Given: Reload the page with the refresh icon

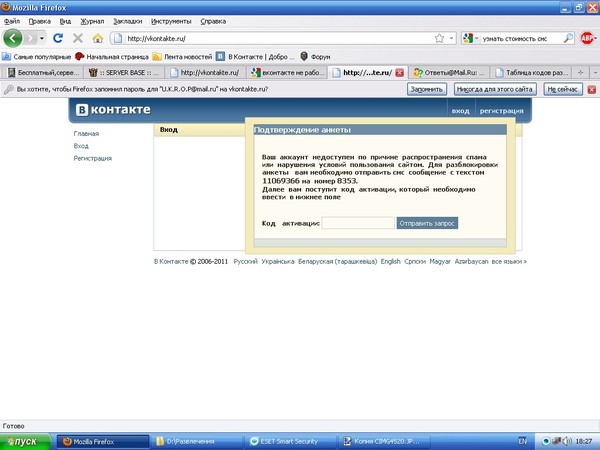Looking at the screenshot, I should 58,38.
